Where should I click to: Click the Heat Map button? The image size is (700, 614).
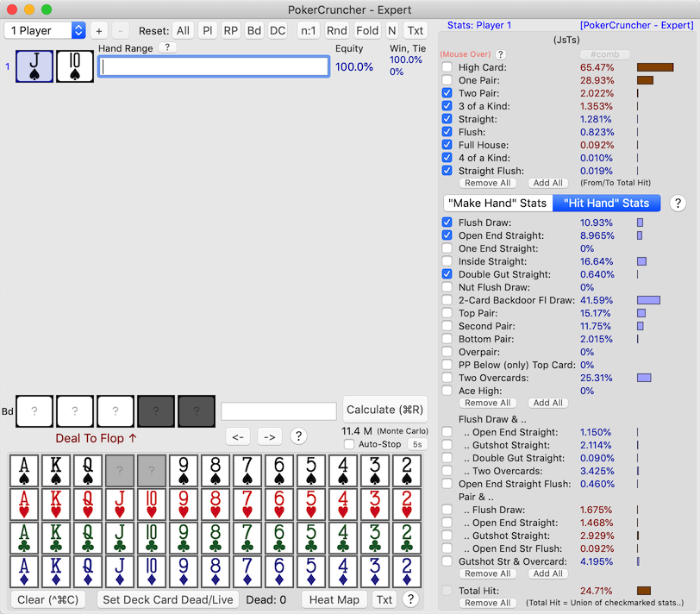pyautogui.click(x=334, y=599)
